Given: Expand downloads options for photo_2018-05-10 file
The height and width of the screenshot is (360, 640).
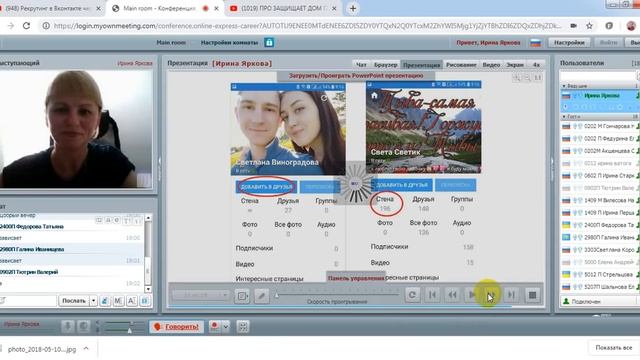Looking at the screenshot, I should [86, 349].
